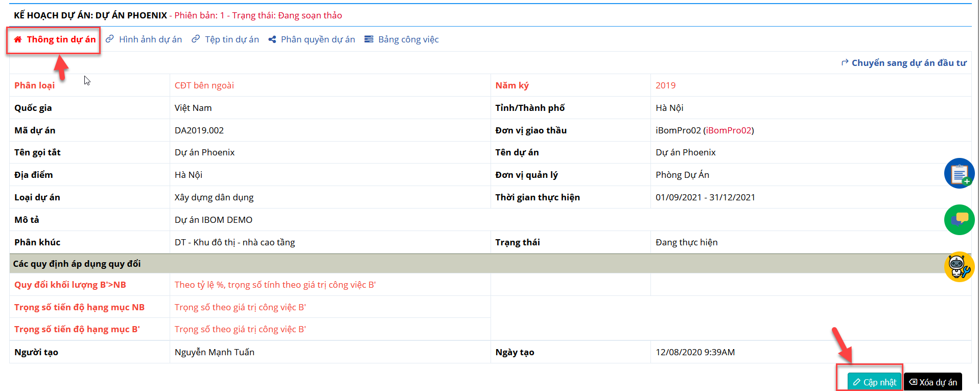Click the Theo tỷ lệ %, trọng số value
This screenshot has height=391, width=980.
pos(275,285)
